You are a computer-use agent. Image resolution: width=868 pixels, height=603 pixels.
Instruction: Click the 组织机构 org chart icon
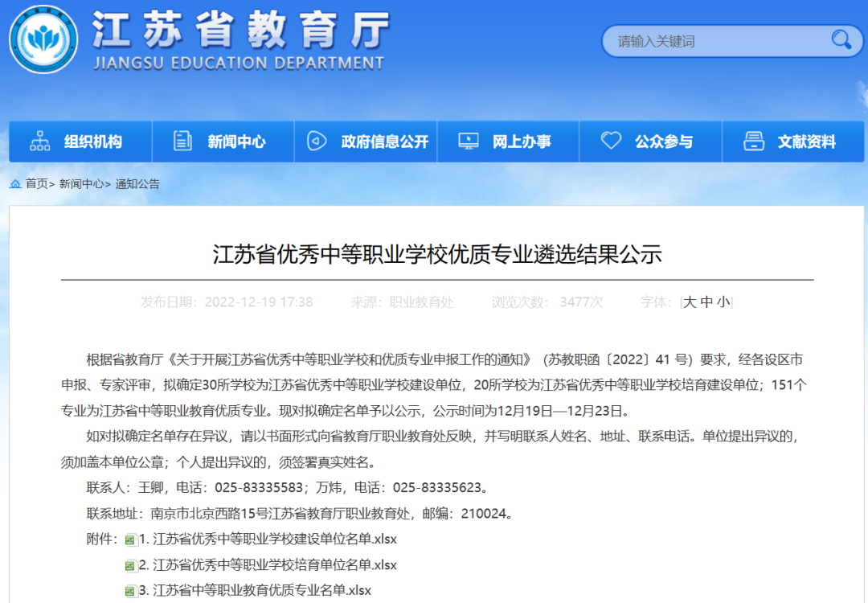[40, 142]
